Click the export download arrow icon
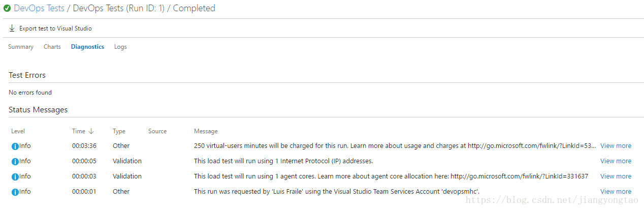 click(12, 28)
